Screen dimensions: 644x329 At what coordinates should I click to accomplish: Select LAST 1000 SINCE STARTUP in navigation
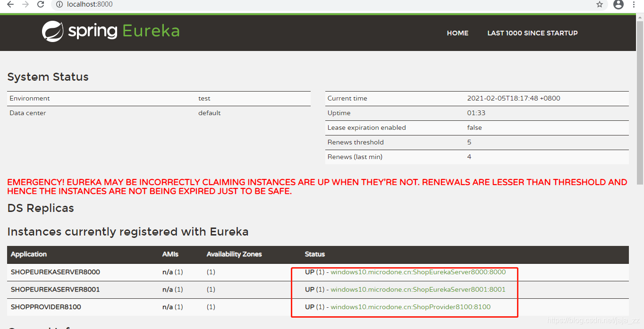tap(532, 33)
